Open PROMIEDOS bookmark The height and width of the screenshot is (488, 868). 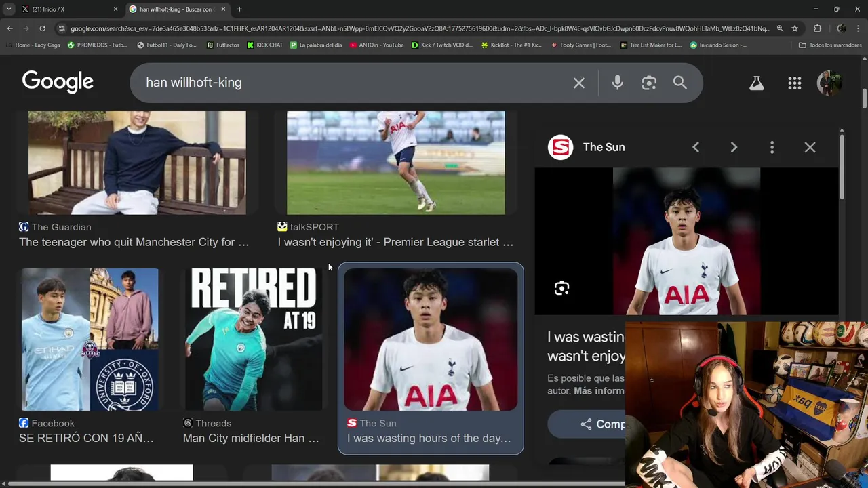[x=97, y=45]
